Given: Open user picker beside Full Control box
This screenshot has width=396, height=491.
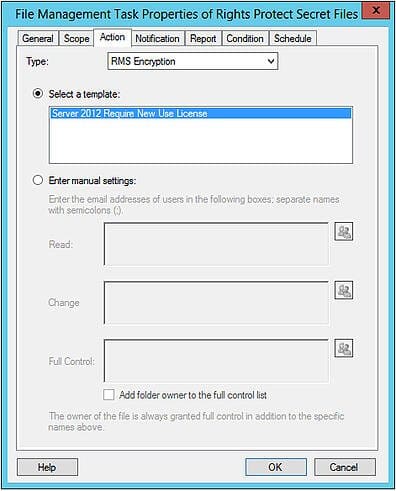Looking at the screenshot, I should (344, 349).
